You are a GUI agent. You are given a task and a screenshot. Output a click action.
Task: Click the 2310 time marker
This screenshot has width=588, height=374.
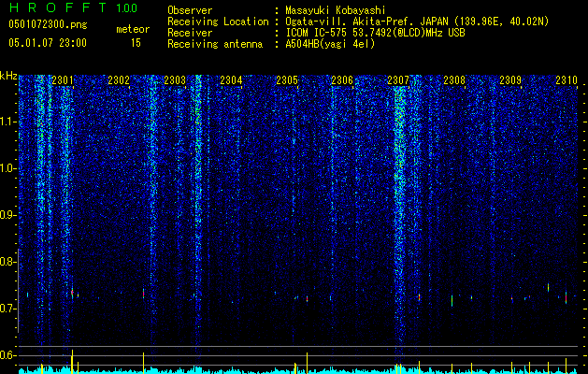click(x=566, y=80)
